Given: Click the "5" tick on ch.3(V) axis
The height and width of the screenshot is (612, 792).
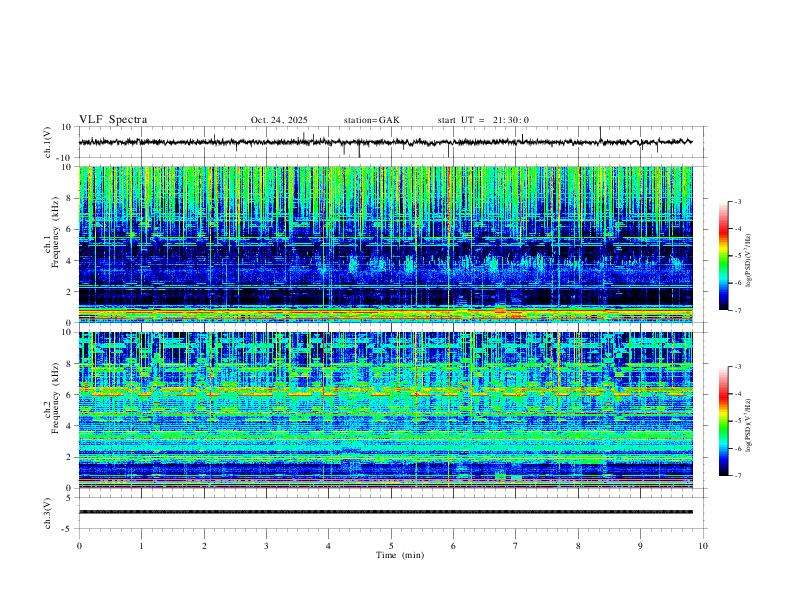Looking at the screenshot, I should tap(70, 497).
